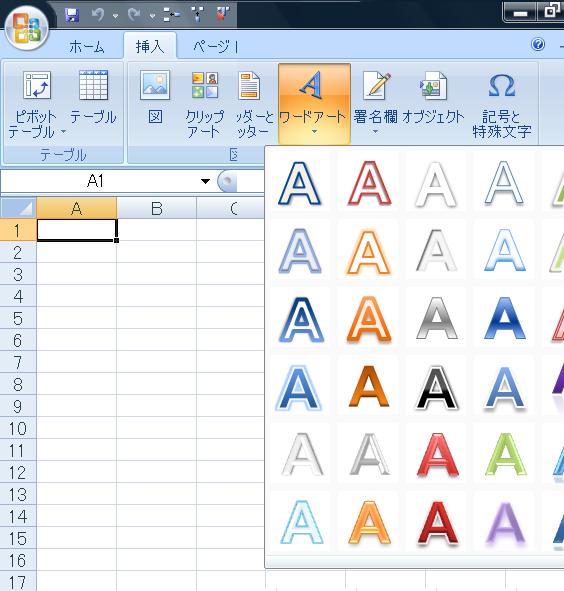
Task: Select all cells with corner button
Action: pyautogui.click(x=18, y=208)
